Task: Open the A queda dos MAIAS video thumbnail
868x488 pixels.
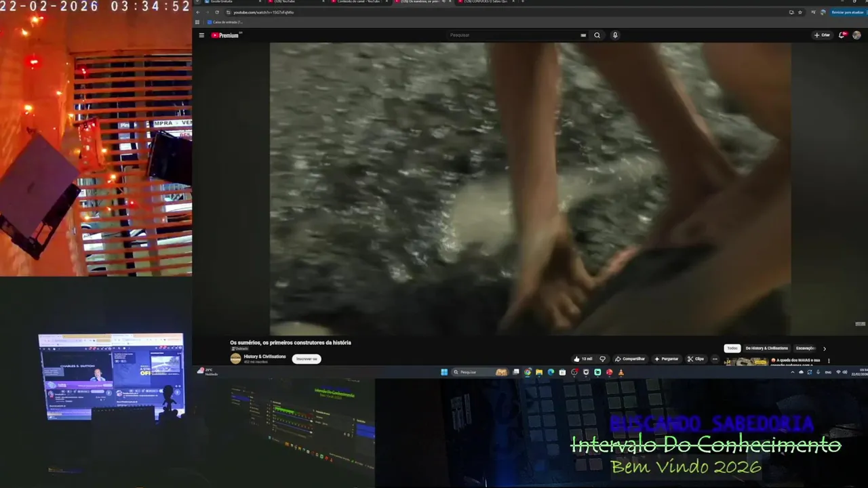Action: coord(746,362)
